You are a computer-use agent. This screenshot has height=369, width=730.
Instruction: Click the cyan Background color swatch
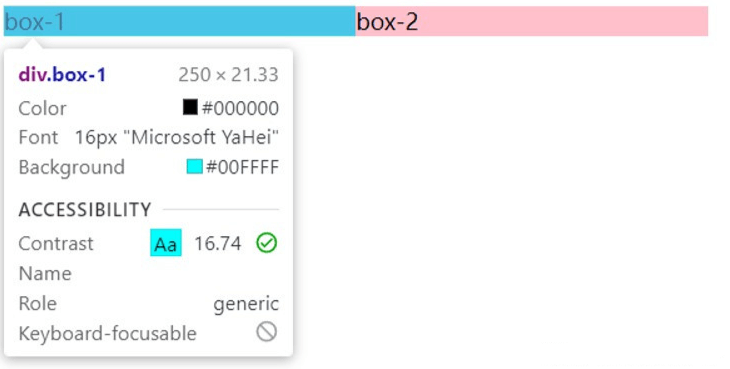tap(195, 167)
